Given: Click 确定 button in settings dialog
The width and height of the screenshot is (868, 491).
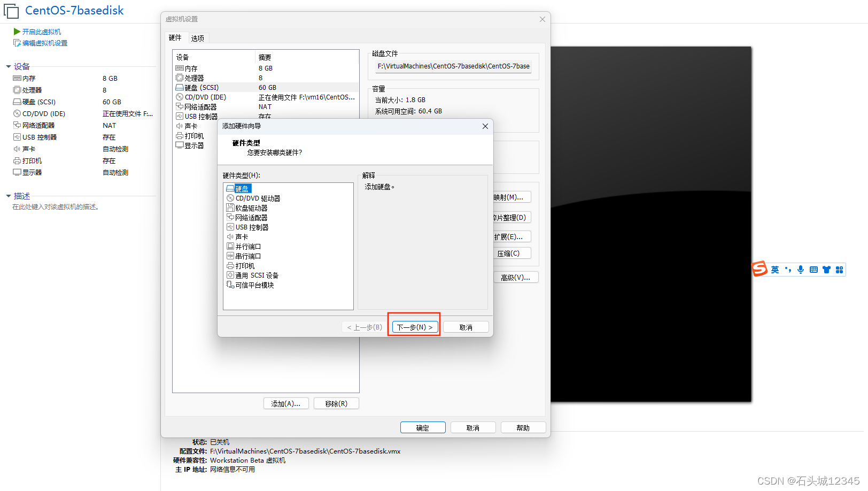Looking at the screenshot, I should point(423,427).
